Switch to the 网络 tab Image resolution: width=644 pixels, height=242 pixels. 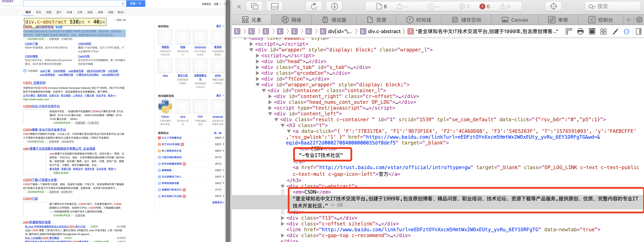[x=291, y=20]
